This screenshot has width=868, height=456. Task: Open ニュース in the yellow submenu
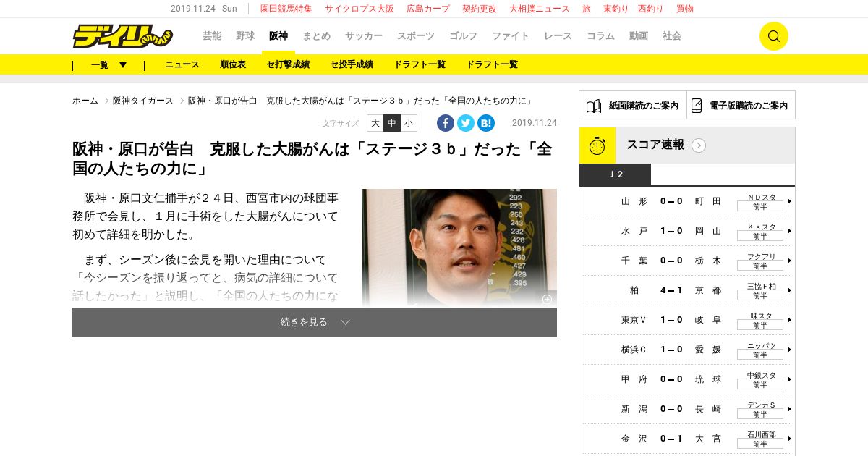(182, 64)
